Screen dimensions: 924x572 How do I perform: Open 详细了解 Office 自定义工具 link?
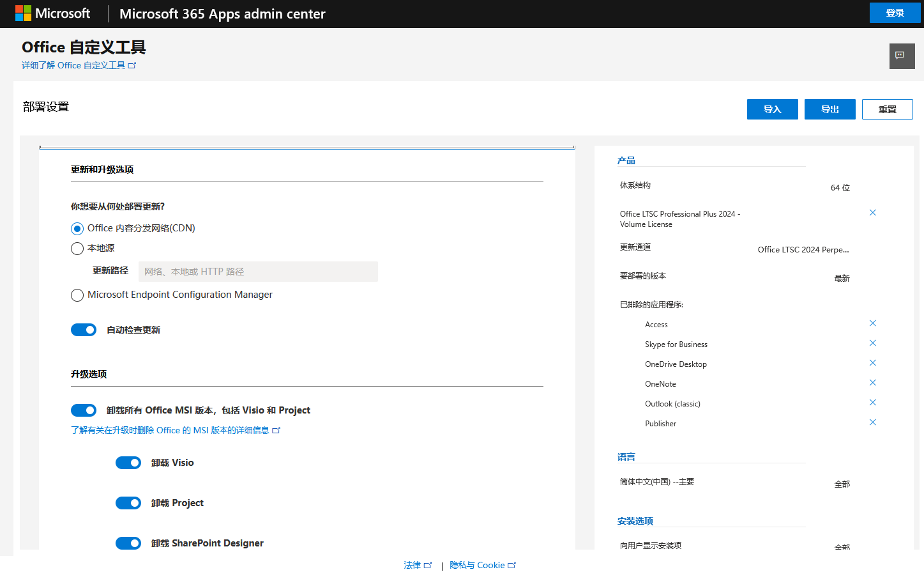pyautogui.click(x=79, y=65)
